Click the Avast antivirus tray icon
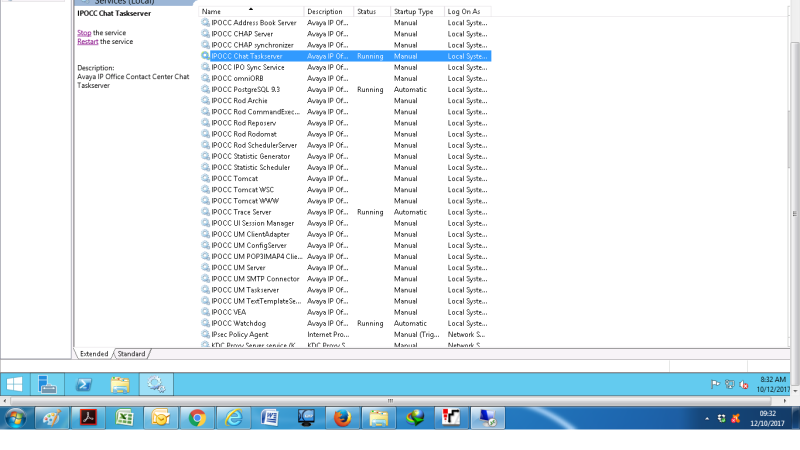This screenshot has width=800, height=450. pyautogui.click(x=735, y=418)
